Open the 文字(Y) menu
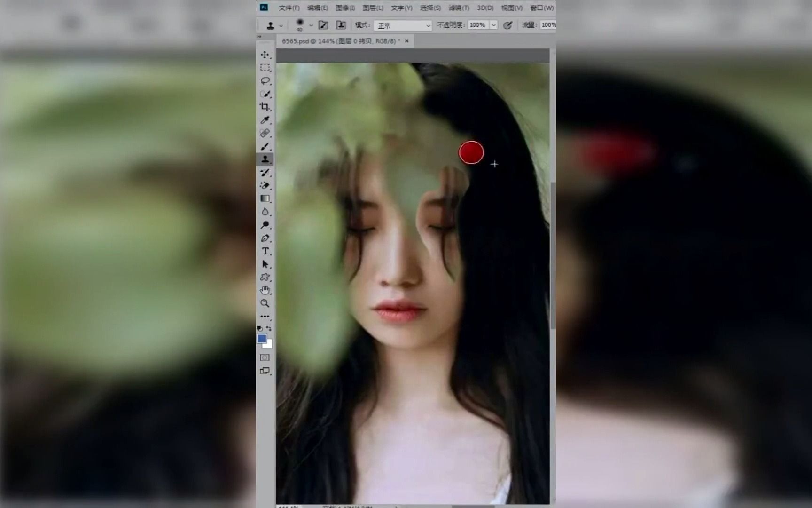Screen dimensions: 812x508 point(402,8)
